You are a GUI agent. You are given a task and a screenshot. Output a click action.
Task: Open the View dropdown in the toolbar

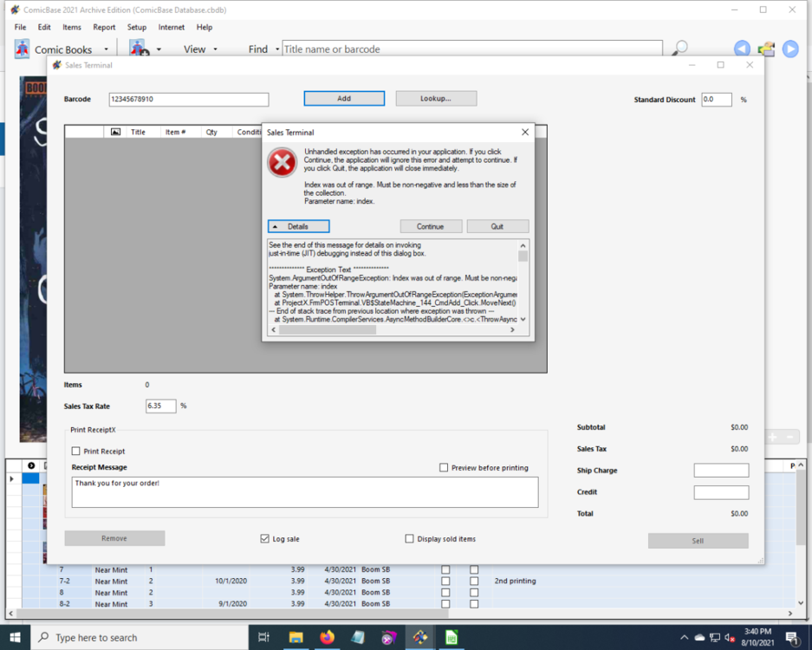click(x=200, y=49)
